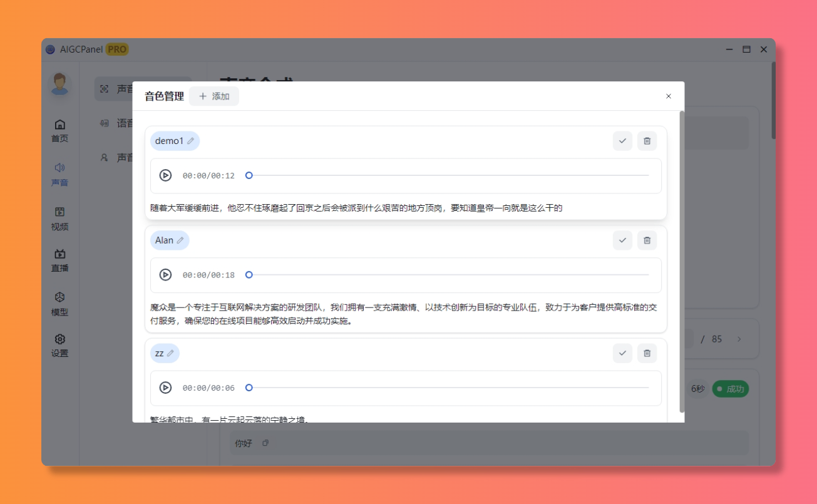Click the demo1 audio progress slider handle
The height and width of the screenshot is (504, 817).
pos(249,175)
